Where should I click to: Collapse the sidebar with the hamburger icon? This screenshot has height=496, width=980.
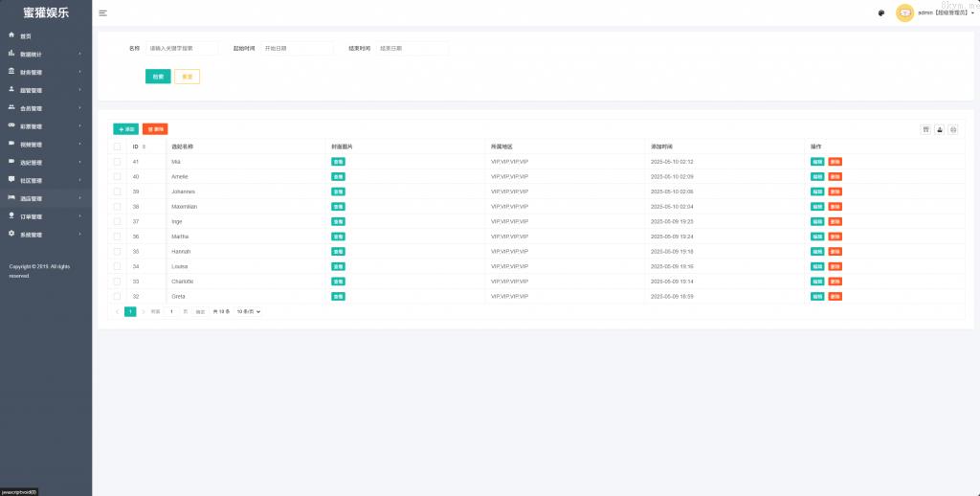[x=102, y=12]
